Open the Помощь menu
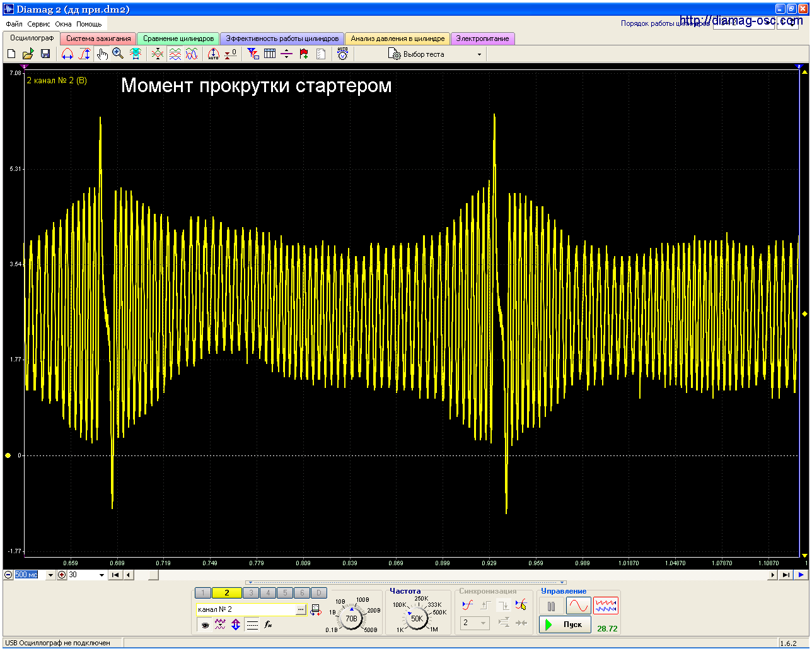812x651 pixels. click(89, 24)
